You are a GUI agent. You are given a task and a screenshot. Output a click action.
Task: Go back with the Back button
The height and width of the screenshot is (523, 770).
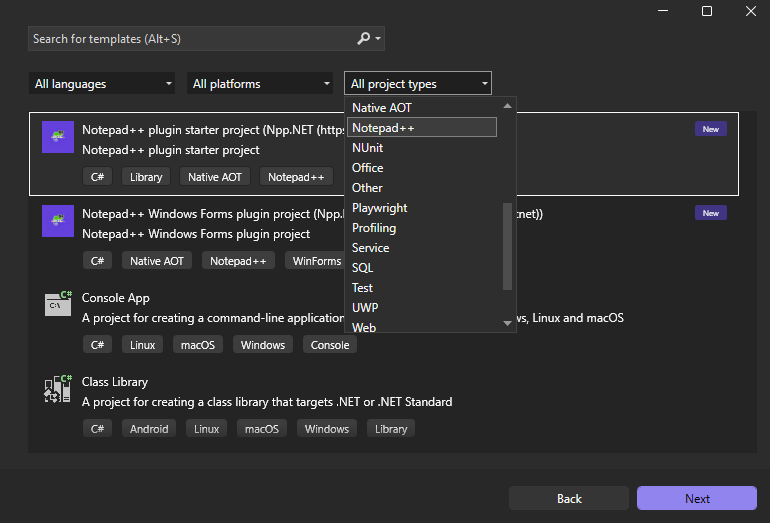tap(569, 498)
